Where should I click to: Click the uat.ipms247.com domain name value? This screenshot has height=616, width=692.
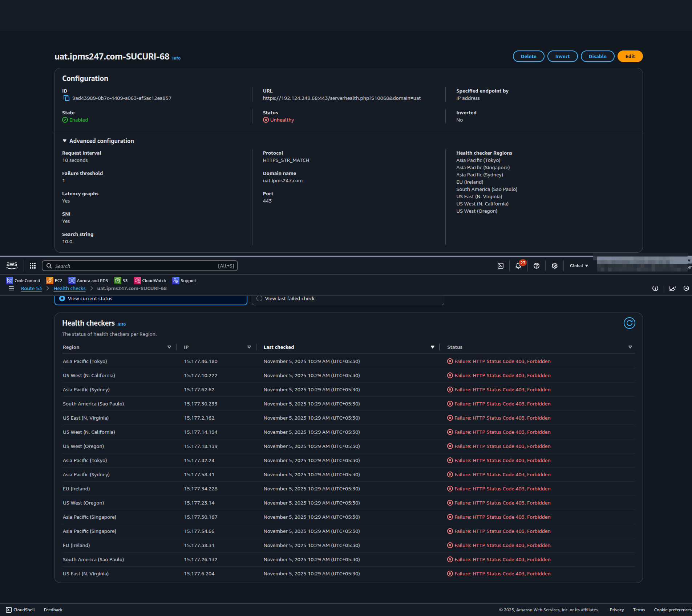pyautogui.click(x=283, y=181)
